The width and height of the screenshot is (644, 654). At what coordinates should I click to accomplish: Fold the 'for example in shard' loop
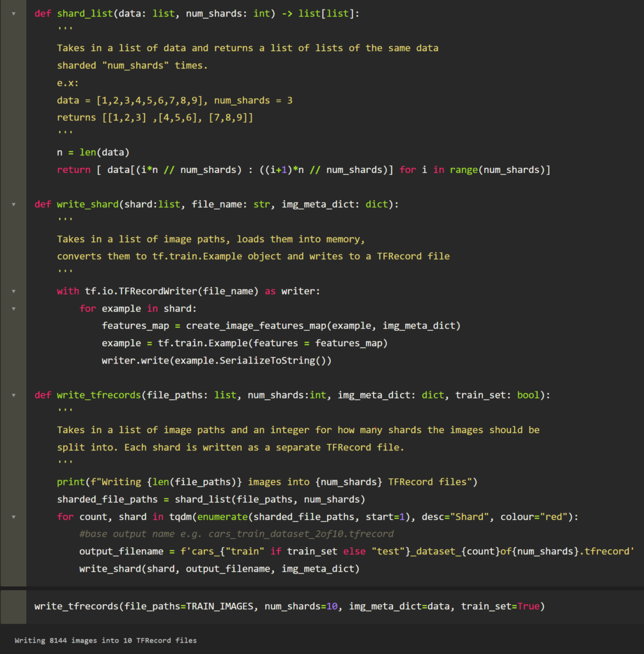point(13,308)
